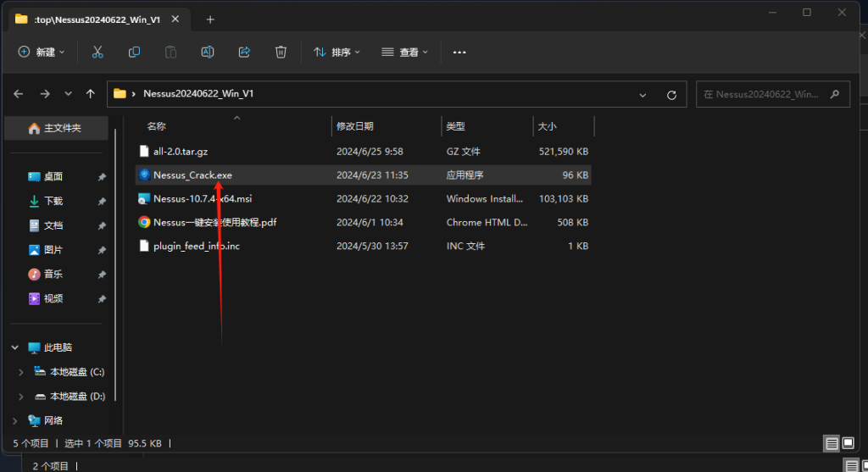Sort by the 类型 column header

point(455,126)
